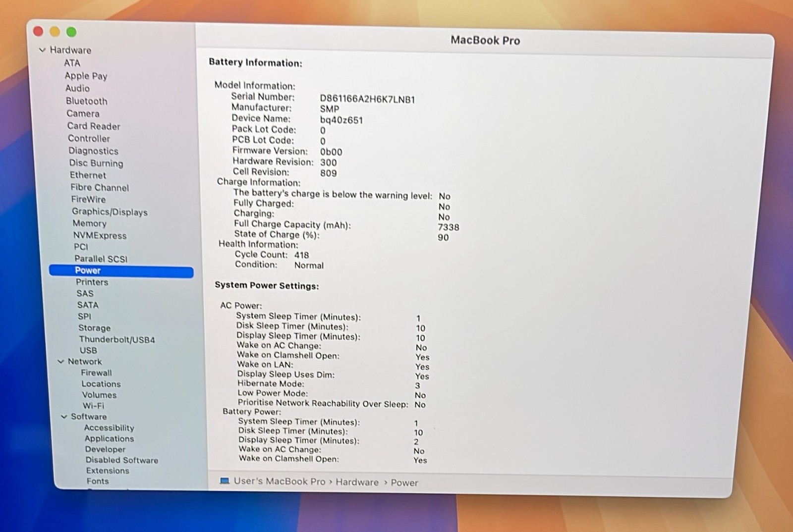Image resolution: width=793 pixels, height=532 pixels.
Task: Select Card Reader in the sidebar
Action: coord(94,126)
